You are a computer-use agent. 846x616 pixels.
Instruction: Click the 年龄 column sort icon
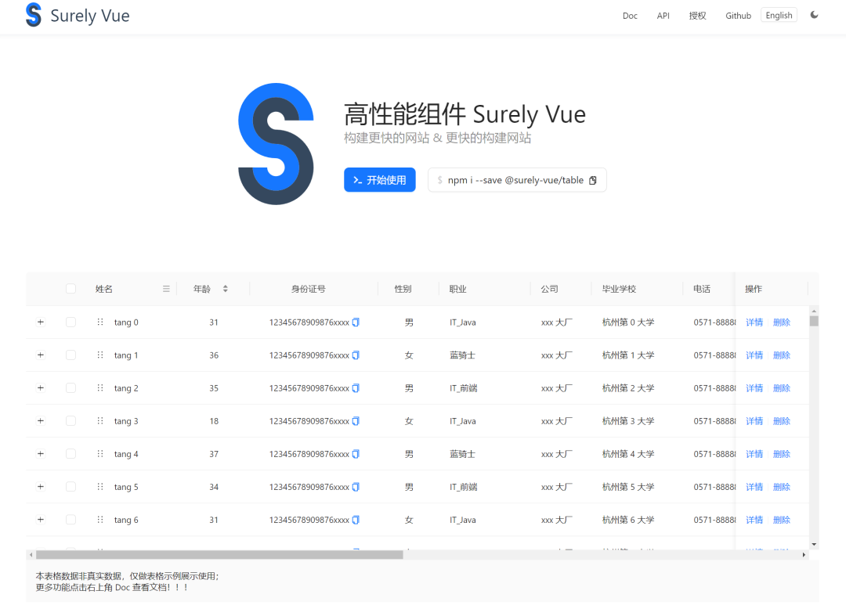coord(226,288)
